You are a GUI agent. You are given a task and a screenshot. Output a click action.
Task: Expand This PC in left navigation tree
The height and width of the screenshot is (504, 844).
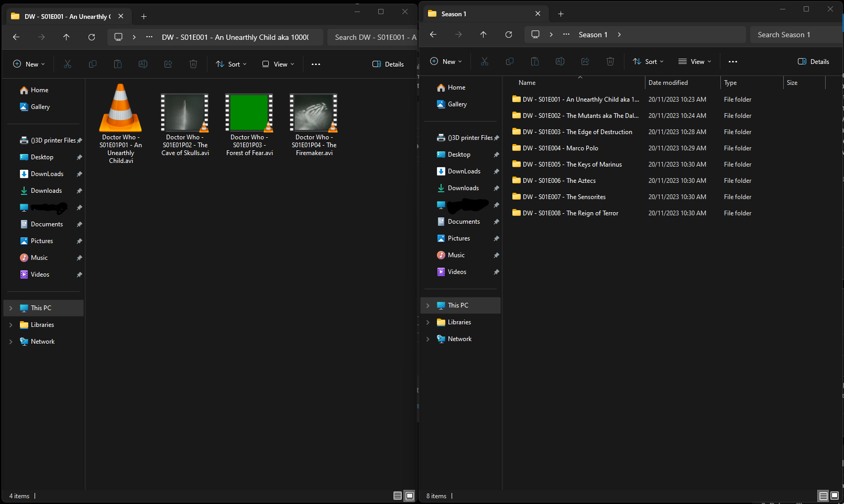point(11,308)
